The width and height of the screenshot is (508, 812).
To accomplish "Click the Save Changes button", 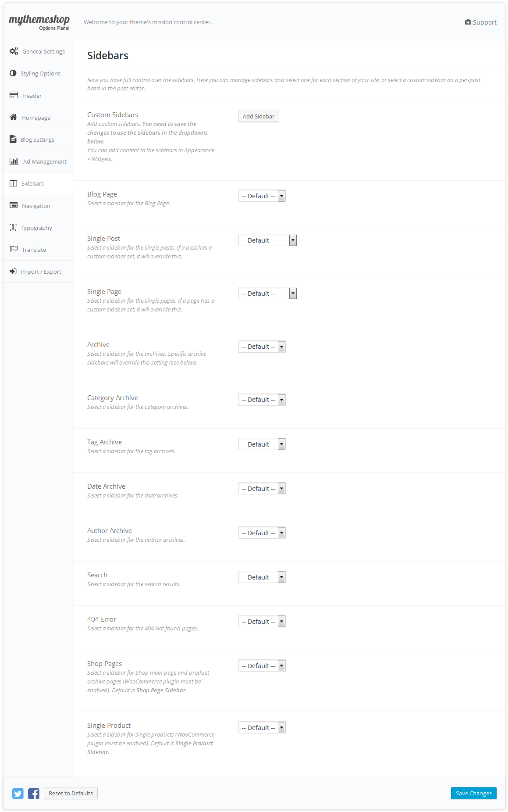I will [474, 793].
